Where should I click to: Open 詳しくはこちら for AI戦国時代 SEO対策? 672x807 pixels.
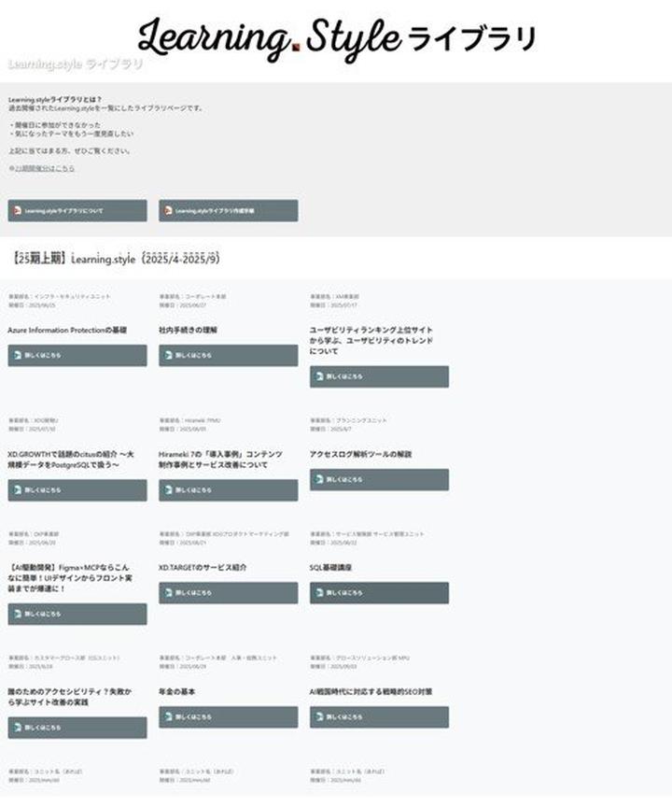pos(379,717)
